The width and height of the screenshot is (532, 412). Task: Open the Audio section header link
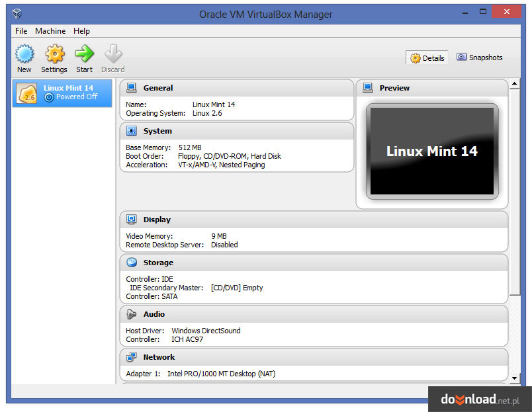coord(154,314)
